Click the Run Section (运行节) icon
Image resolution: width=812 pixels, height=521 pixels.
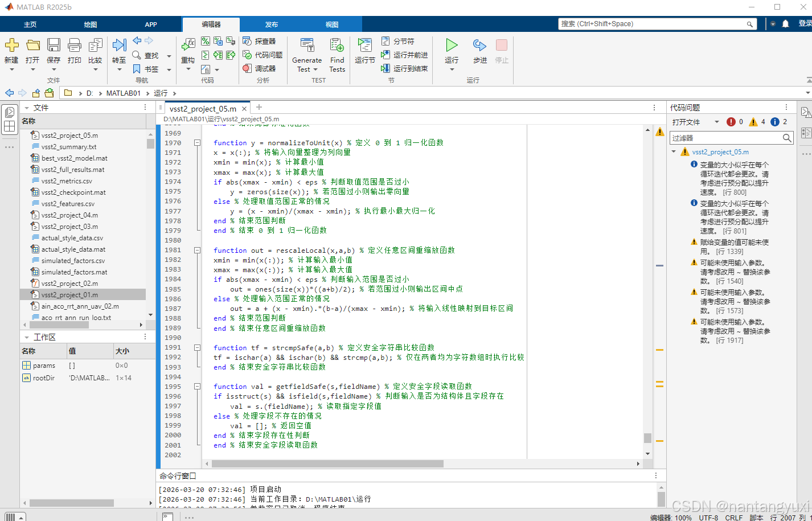[364, 46]
